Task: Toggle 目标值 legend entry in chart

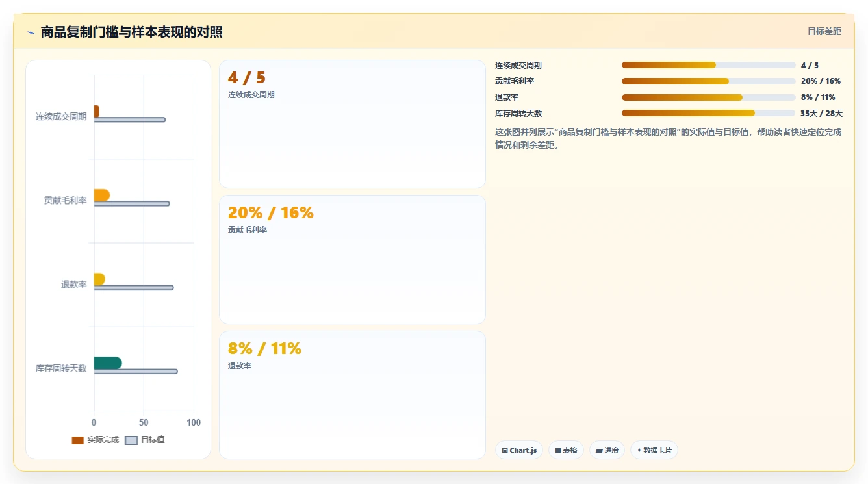Action: 145,440
